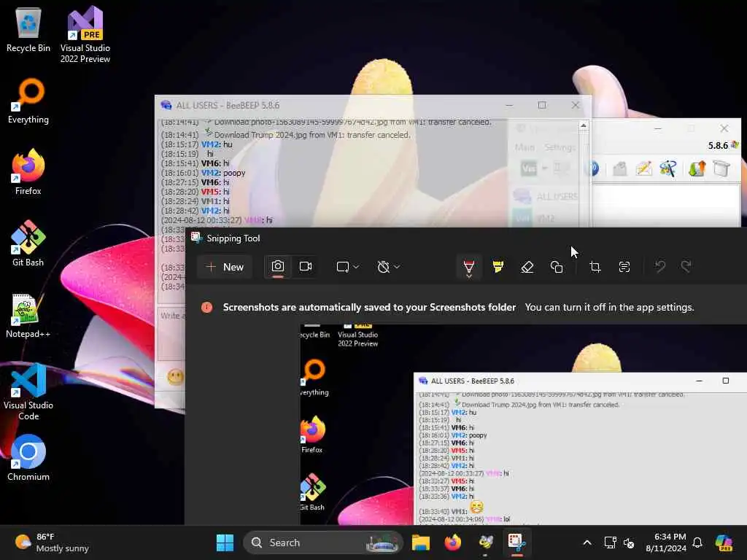Click BeeBEEP network tools icon
This screenshot has height=560, width=747.
pos(668,168)
